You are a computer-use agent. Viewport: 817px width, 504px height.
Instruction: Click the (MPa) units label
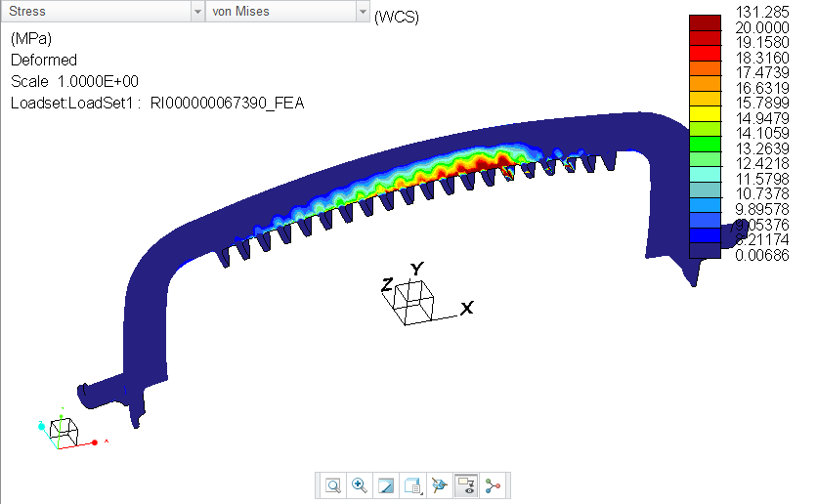click(31, 39)
